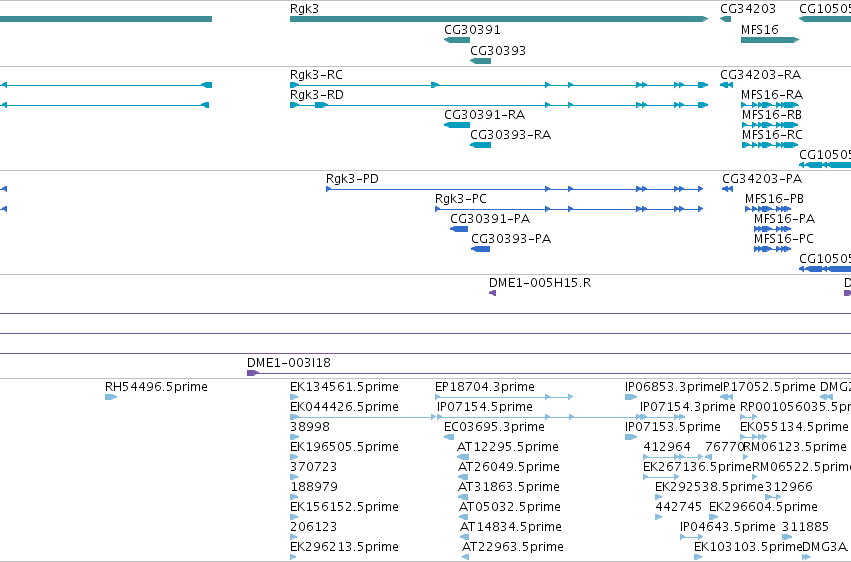Select the CG34203-PA protein label

[x=762, y=179]
